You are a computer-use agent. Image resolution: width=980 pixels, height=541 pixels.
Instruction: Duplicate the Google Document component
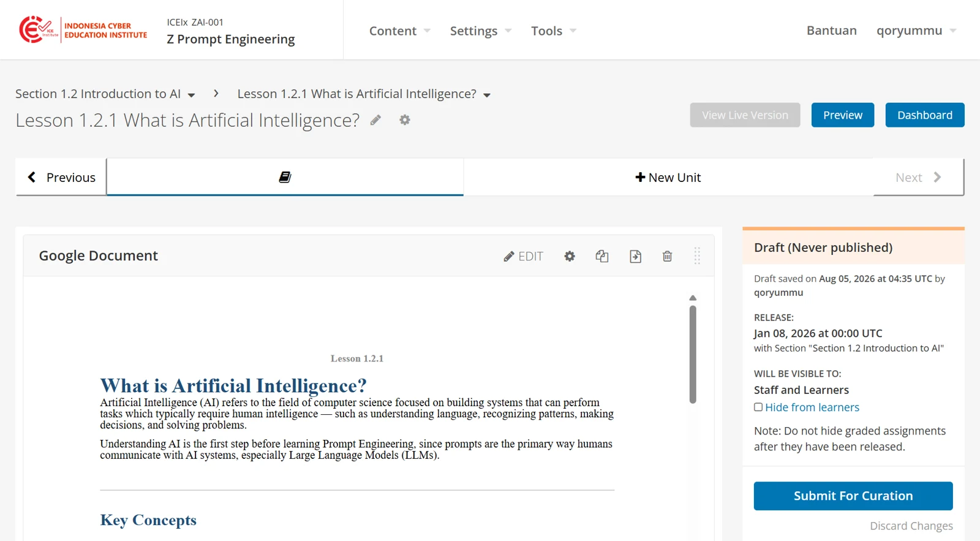pos(602,256)
